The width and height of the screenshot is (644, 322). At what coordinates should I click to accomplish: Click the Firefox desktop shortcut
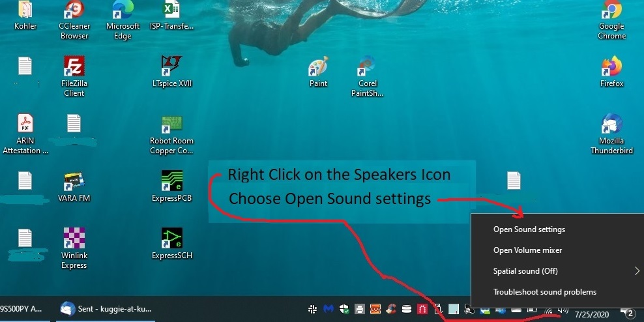tap(611, 72)
